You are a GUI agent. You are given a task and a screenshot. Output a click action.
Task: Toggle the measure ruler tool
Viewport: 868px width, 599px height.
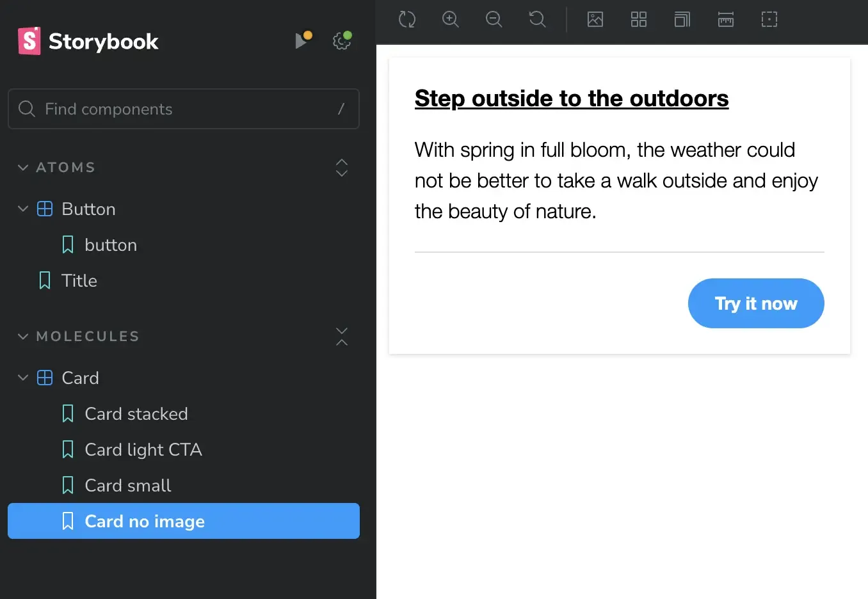point(726,19)
